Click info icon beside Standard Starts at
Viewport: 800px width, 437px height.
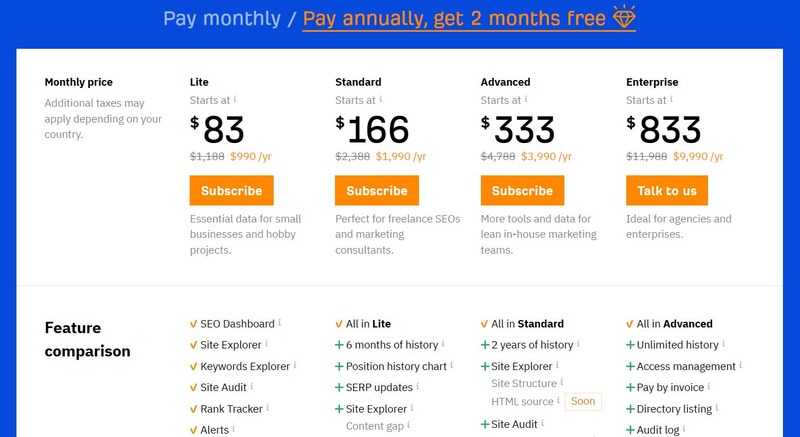[381, 99]
